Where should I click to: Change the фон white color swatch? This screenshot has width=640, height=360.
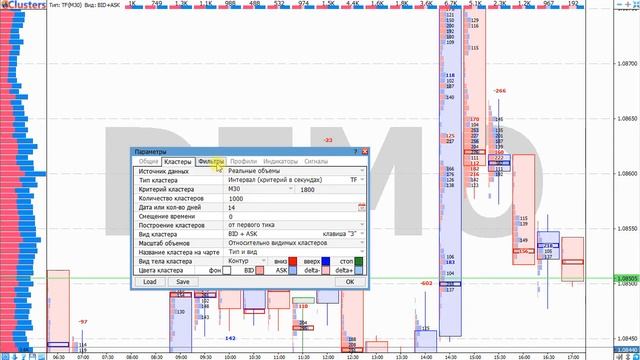tap(227, 270)
